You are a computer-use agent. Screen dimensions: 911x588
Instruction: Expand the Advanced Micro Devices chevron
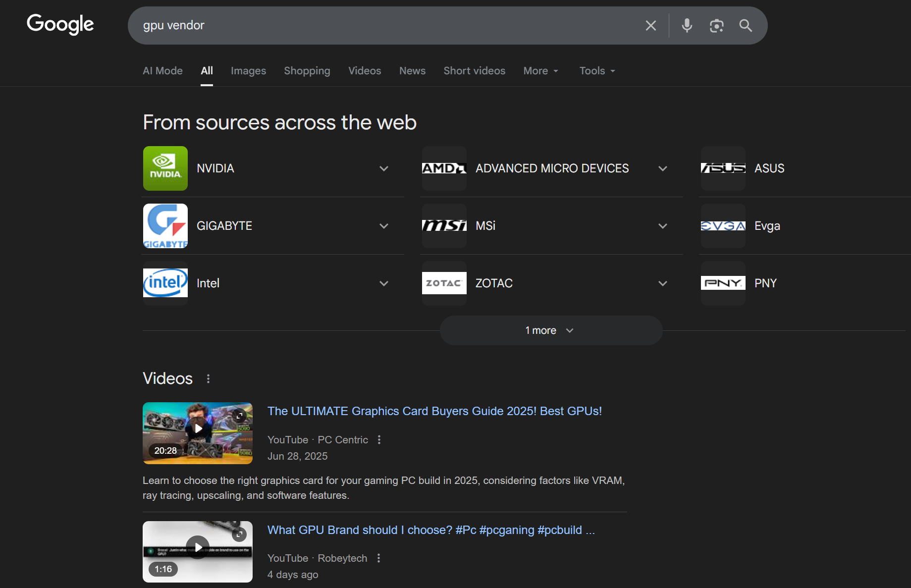663,168
